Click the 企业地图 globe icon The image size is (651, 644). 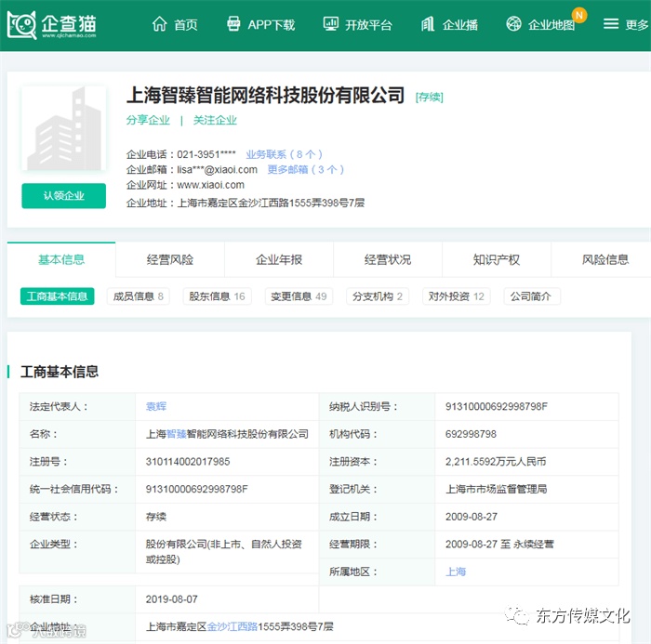[x=513, y=23]
